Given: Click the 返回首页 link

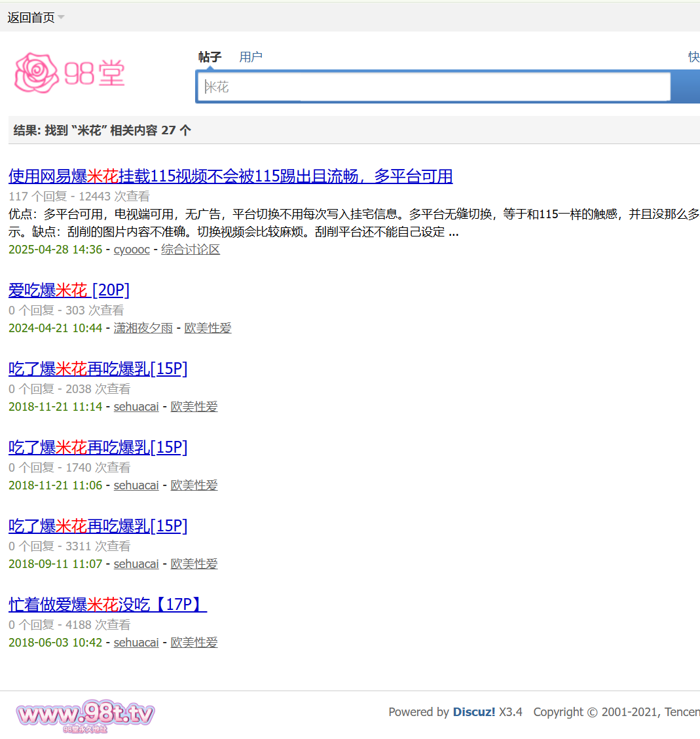Looking at the screenshot, I should 31,18.
